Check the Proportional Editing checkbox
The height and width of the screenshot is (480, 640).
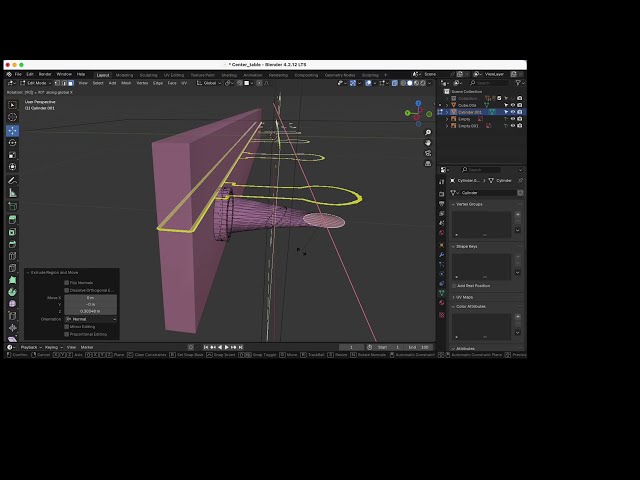[67, 334]
